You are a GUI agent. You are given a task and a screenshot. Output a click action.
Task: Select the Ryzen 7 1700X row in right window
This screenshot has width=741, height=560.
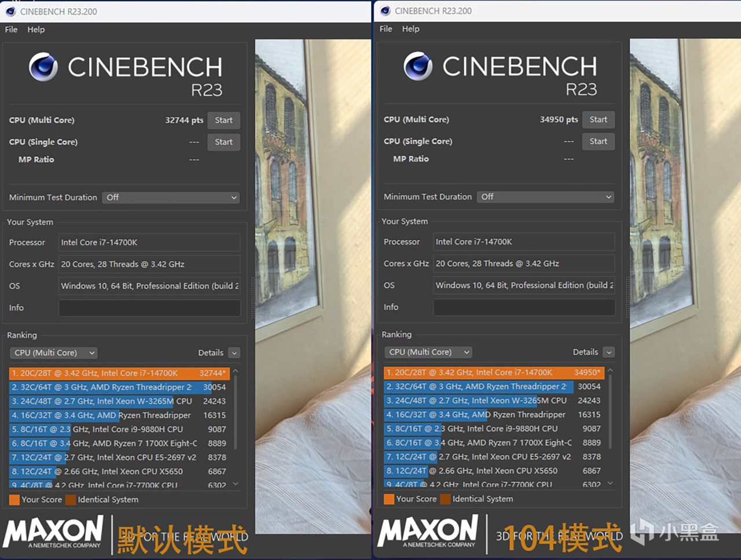(x=494, y=443)
